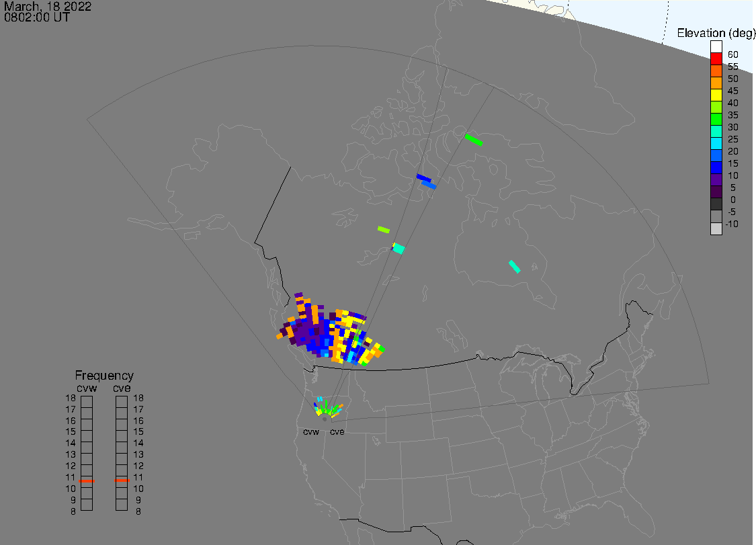756x545 pixels.
Task: Click the '8' label right of the cve bar
Action: 138,511
